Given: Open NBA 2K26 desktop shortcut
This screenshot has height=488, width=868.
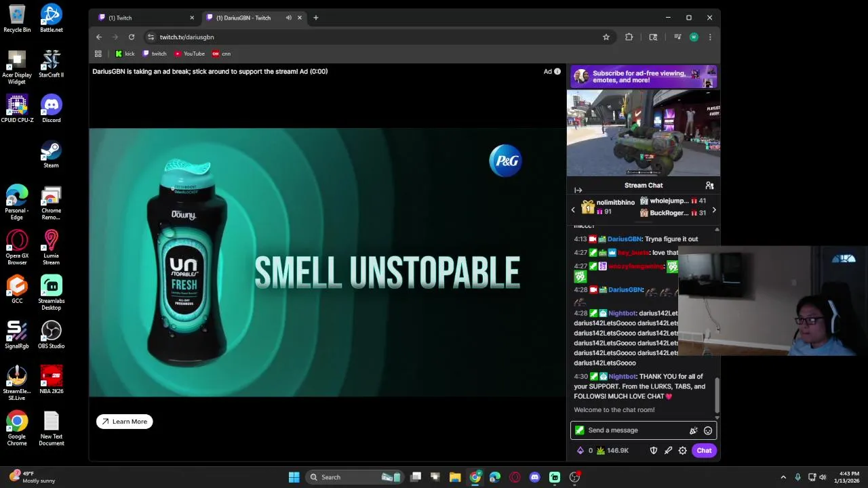Looking at the screenshot, I should click(x=51, y=380).
